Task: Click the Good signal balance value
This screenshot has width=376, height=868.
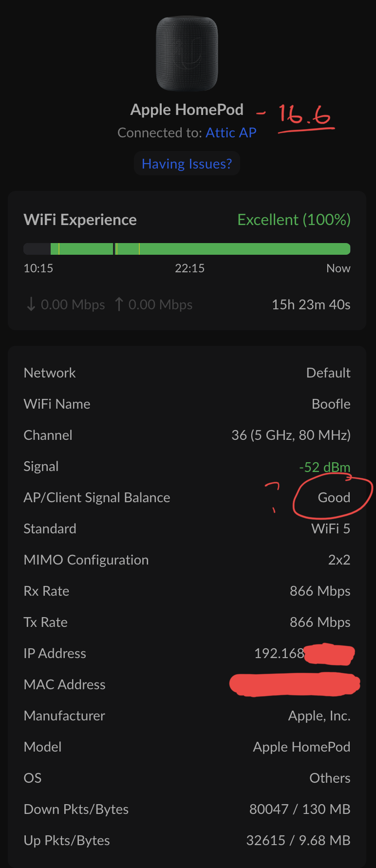Action: tap(334, 497)
